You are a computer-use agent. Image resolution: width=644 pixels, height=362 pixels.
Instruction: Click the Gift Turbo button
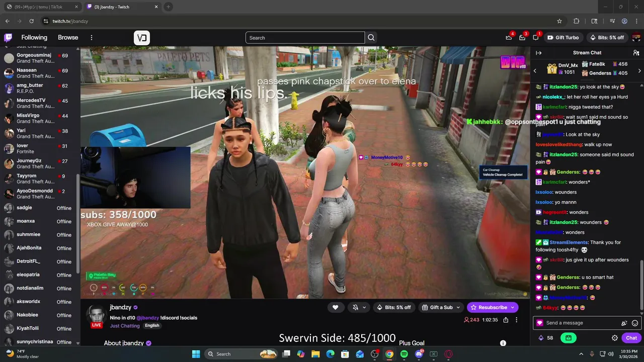563,38
